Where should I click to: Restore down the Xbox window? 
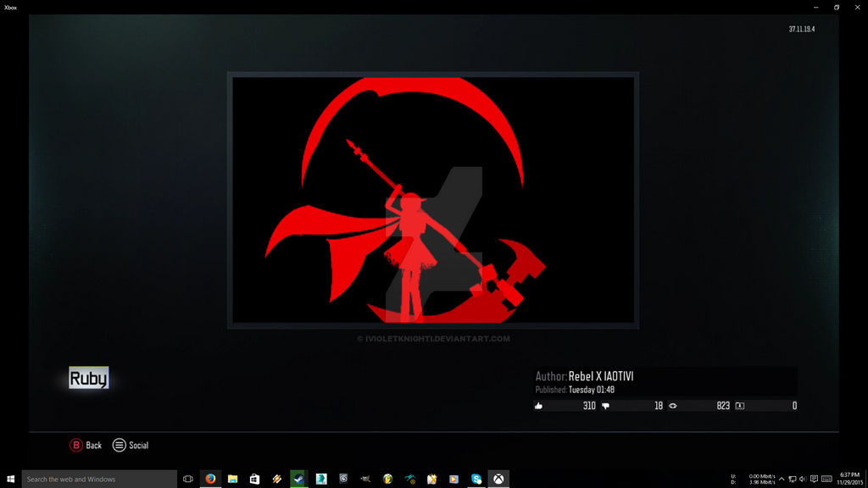(837, 7)
